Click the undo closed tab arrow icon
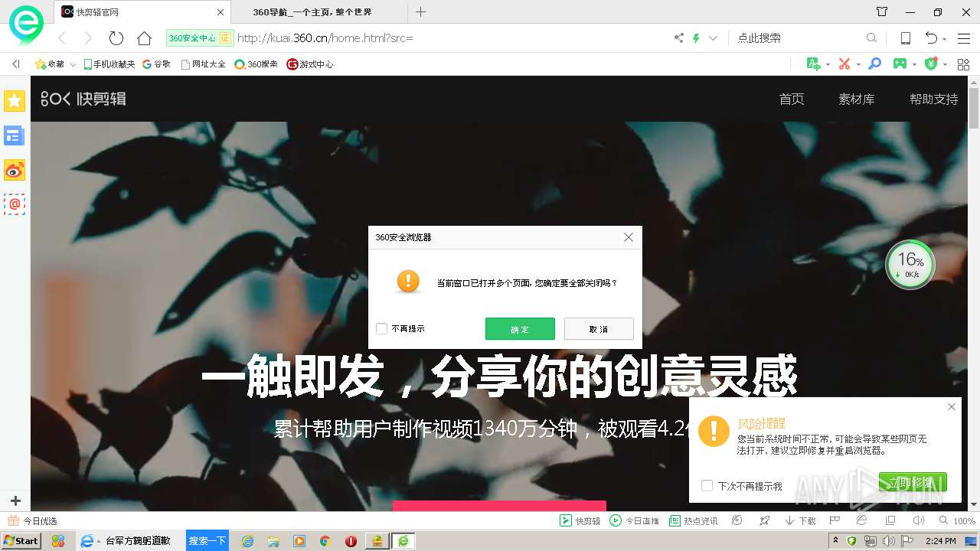 (931, 38)
